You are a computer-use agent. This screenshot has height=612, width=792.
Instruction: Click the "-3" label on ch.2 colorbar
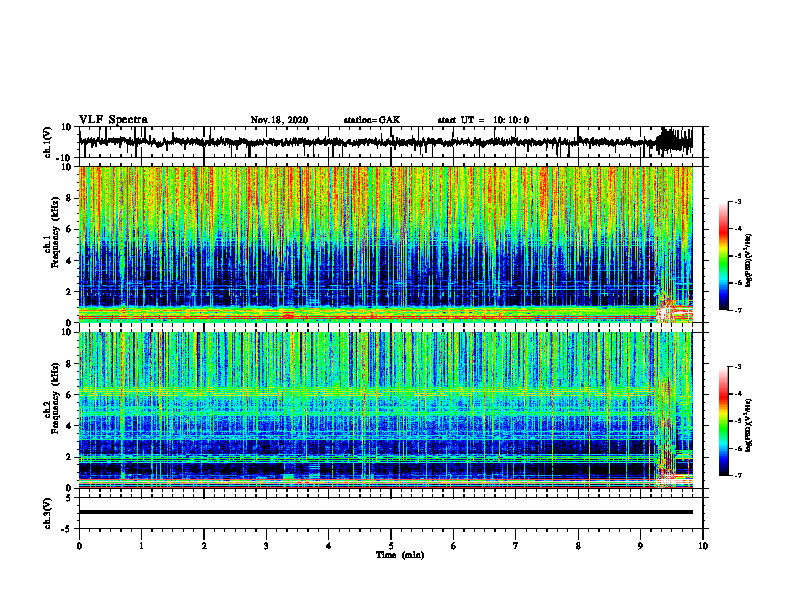point(737,367)
